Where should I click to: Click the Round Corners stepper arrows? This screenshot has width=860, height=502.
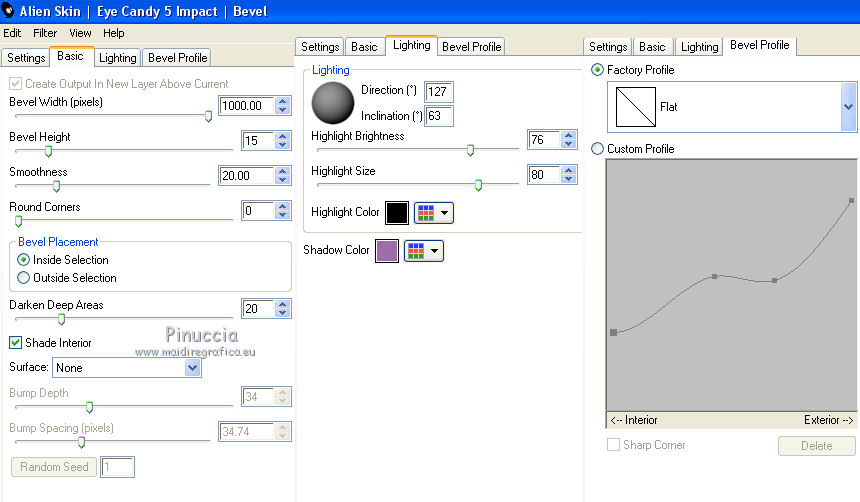[282, 211]
